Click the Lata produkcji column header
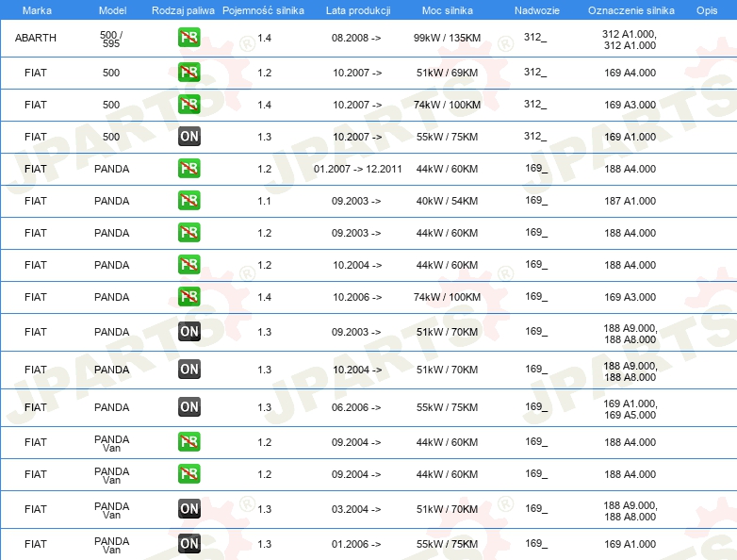737x560 pixels. (x=358, y=10)
